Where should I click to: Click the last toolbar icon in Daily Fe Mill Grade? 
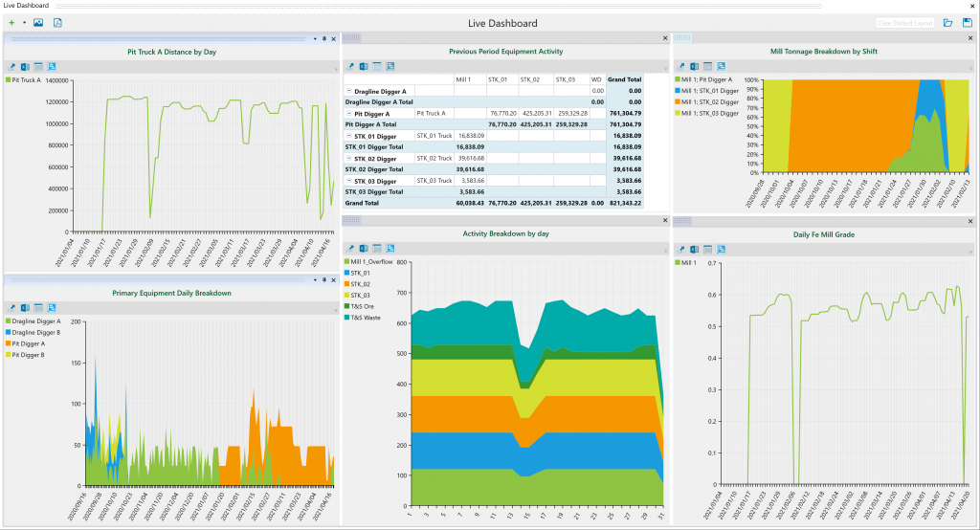pyautogui.click(x=721, y=249)
